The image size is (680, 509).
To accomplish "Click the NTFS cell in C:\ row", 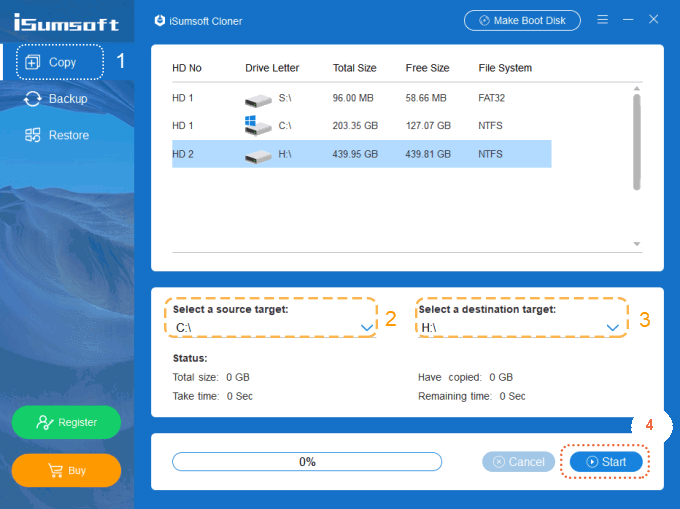I will tap(490, 126).
